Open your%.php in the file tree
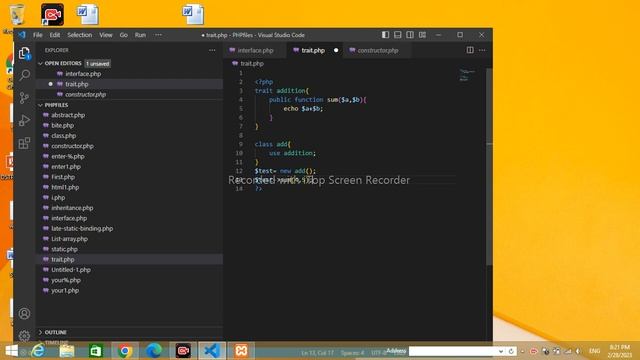640x360 pixels. tap(130, 280)
